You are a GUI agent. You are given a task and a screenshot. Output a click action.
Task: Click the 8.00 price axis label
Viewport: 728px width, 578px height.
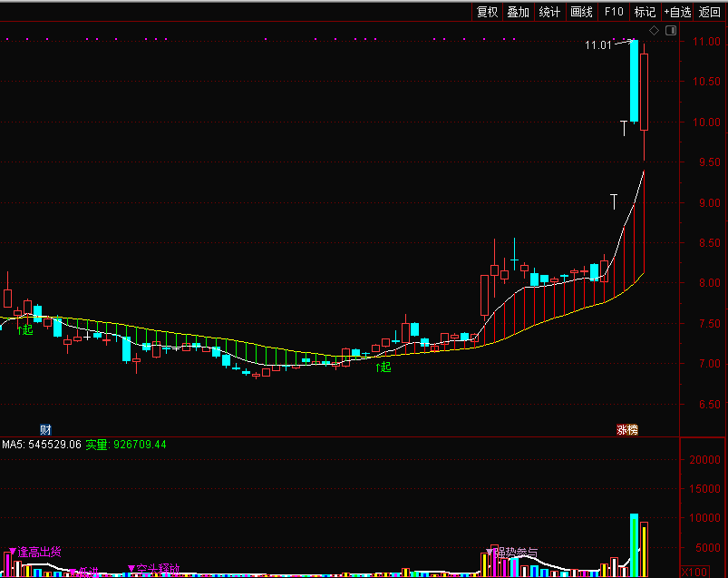[710, 283]
